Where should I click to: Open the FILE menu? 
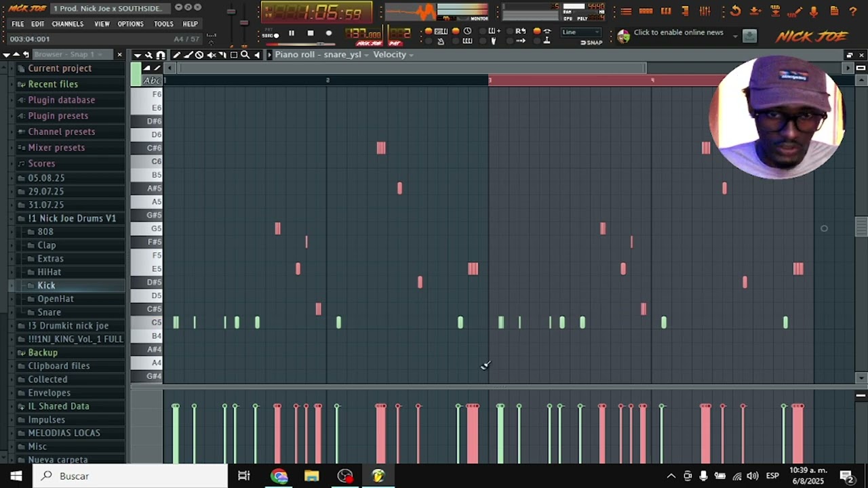18,24
